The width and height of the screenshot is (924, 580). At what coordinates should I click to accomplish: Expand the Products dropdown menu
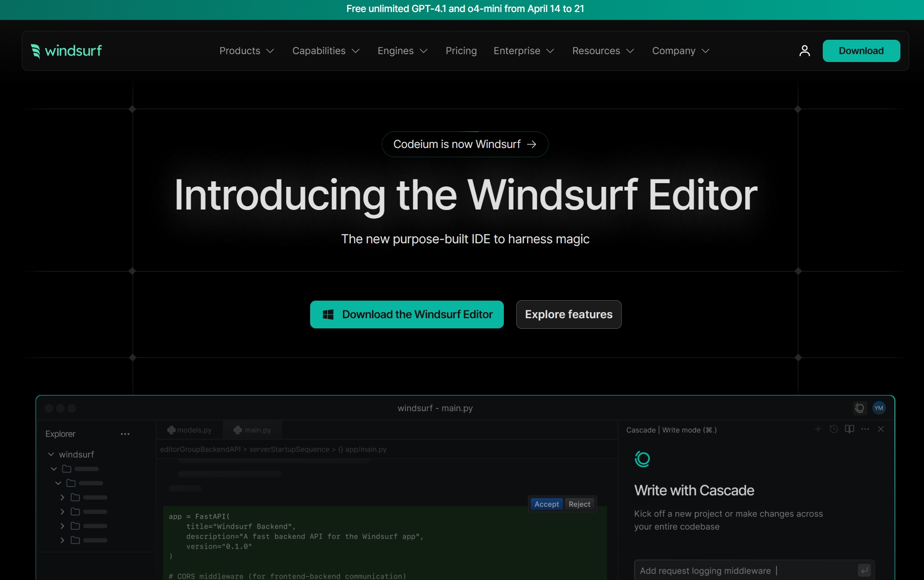pos(247,51)
